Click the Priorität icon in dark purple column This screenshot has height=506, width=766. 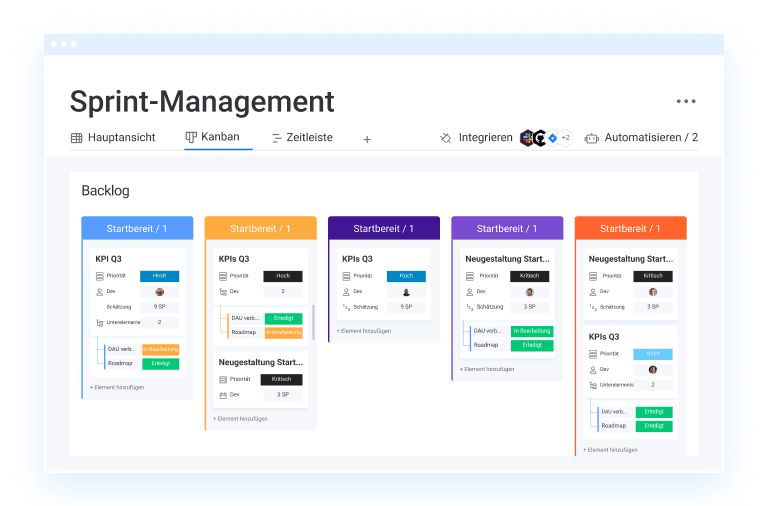coord(346,276)
